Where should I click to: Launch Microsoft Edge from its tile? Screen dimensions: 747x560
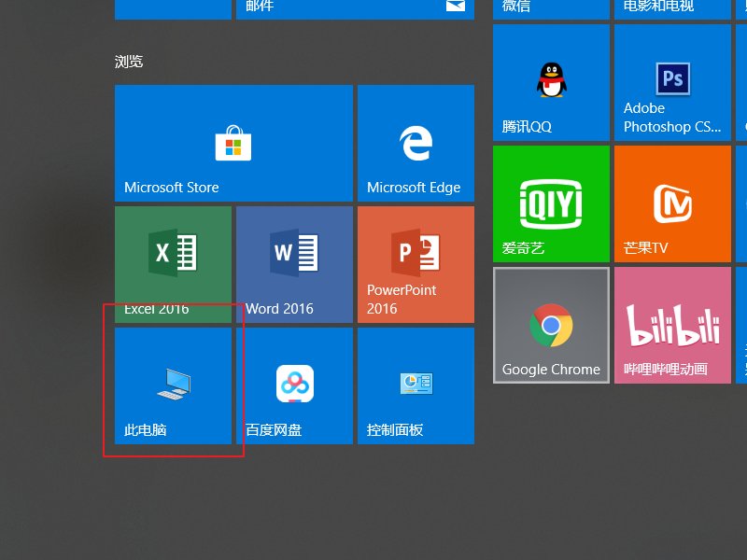(x=416, y=143)
